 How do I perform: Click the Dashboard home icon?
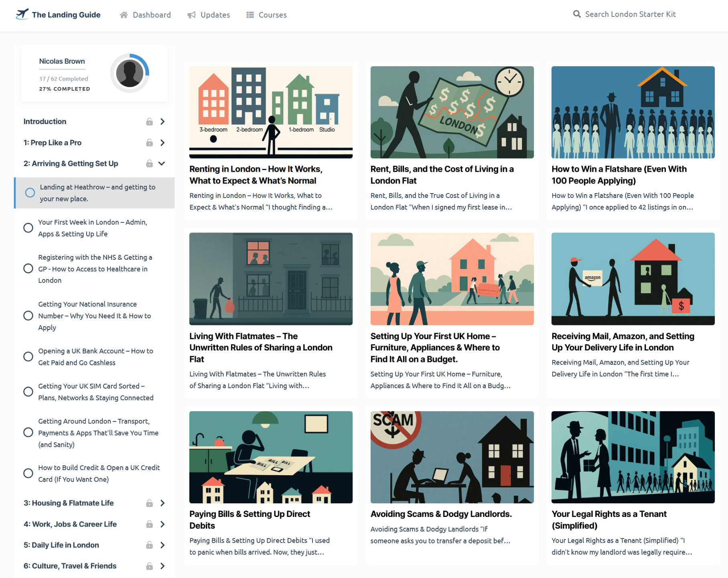(x=124, y=15)
